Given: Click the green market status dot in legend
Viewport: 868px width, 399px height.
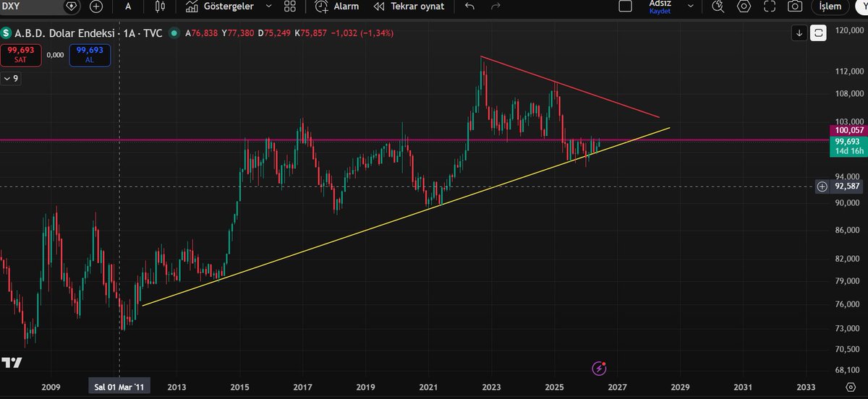Looking at the screenshot, I should click(173, 33).
